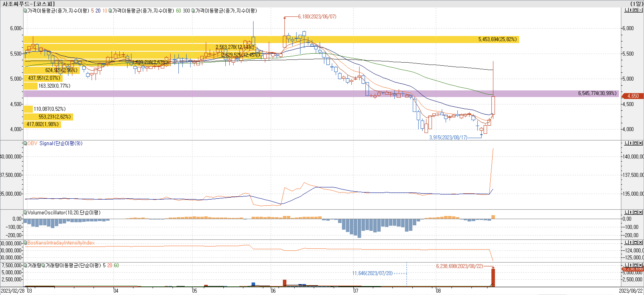Click the L-shaped icon in the OBV panel
The height and width of the screenshot is (295, 644).
pyautogui.click(x=626, y=143)
